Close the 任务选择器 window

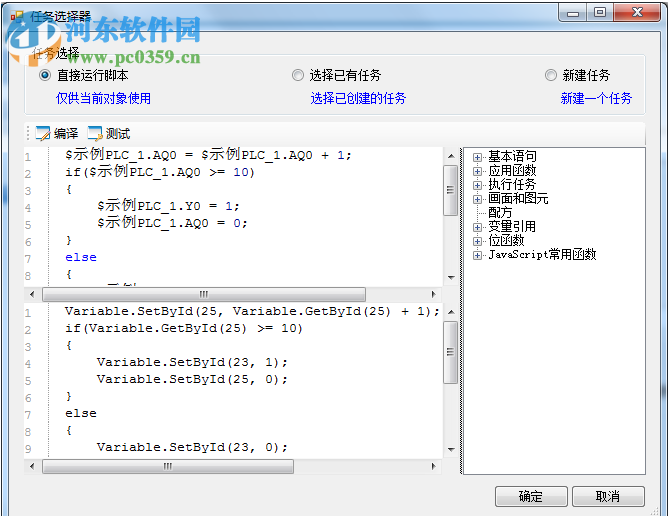coord(637,12)
